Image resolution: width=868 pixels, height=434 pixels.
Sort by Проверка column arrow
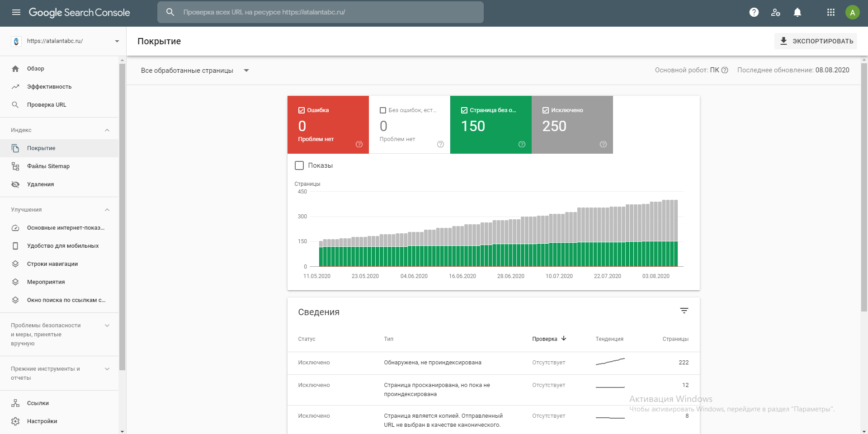[564, 338]
